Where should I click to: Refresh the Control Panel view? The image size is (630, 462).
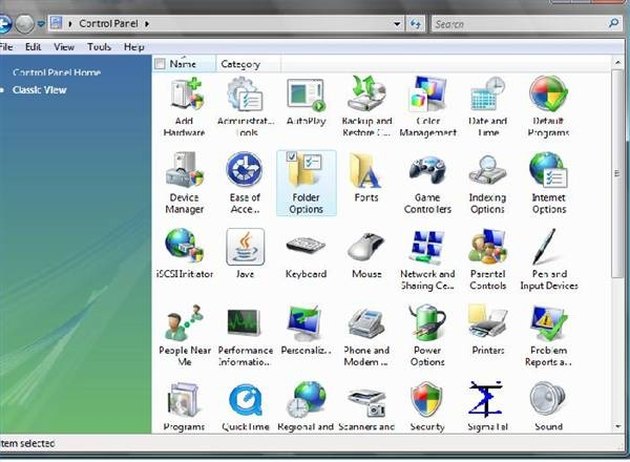tap(416, 24)
